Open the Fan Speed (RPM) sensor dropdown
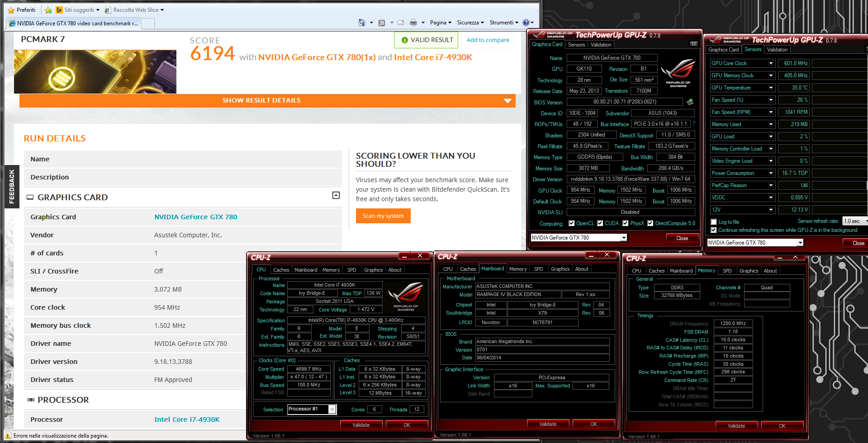 point(771,112)
